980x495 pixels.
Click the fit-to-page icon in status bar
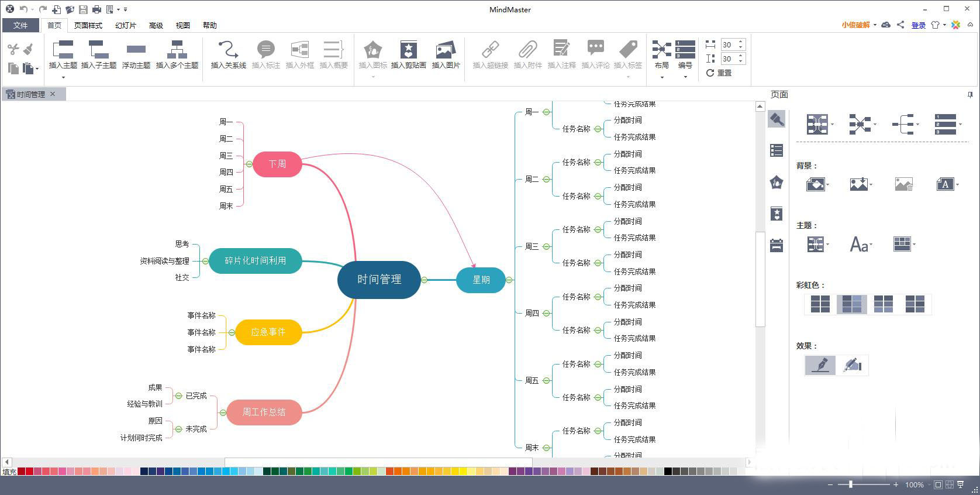tap(938, 484)
